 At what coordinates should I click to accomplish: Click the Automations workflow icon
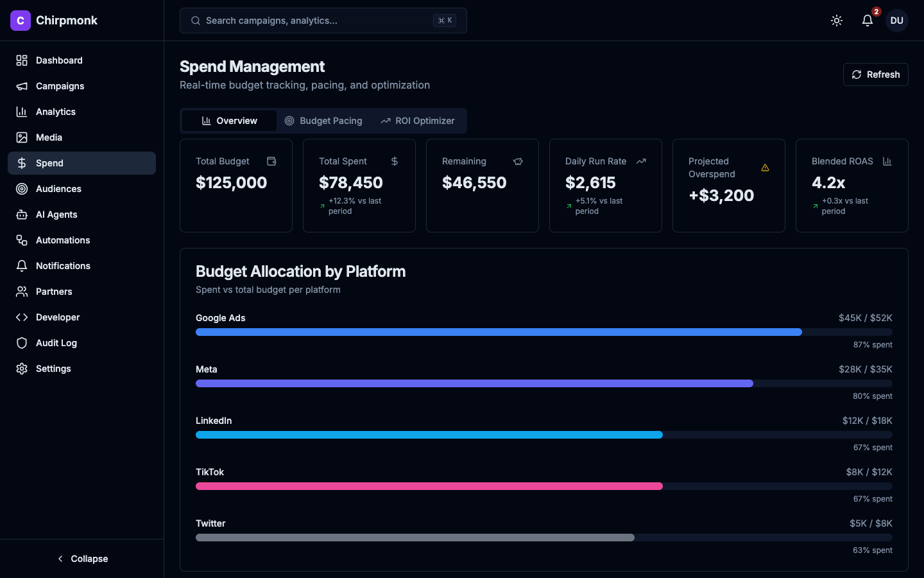[21, 240]
